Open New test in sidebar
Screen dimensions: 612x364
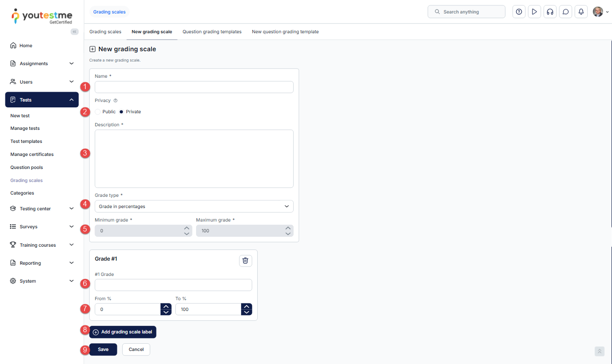pos(20,115)
